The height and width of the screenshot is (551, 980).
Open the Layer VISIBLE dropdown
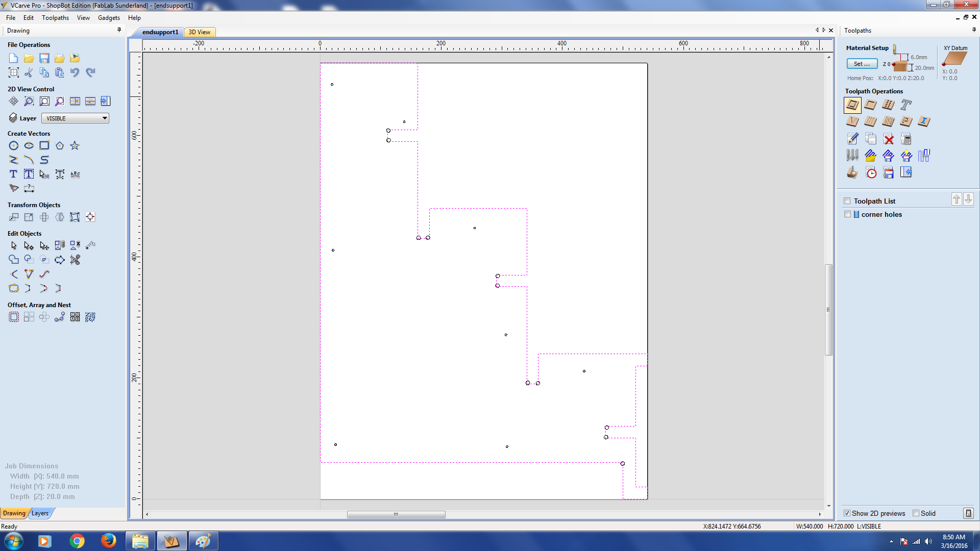[75, 118]
